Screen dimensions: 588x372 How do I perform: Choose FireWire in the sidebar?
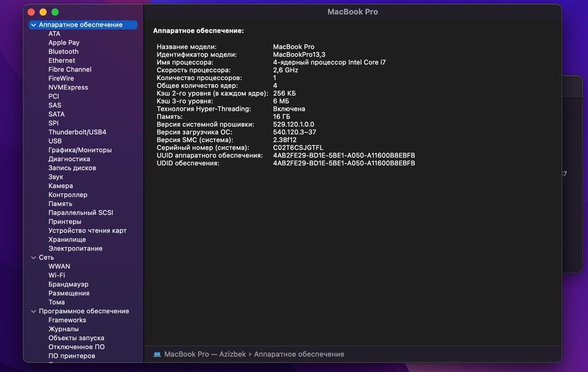(61, 79)
